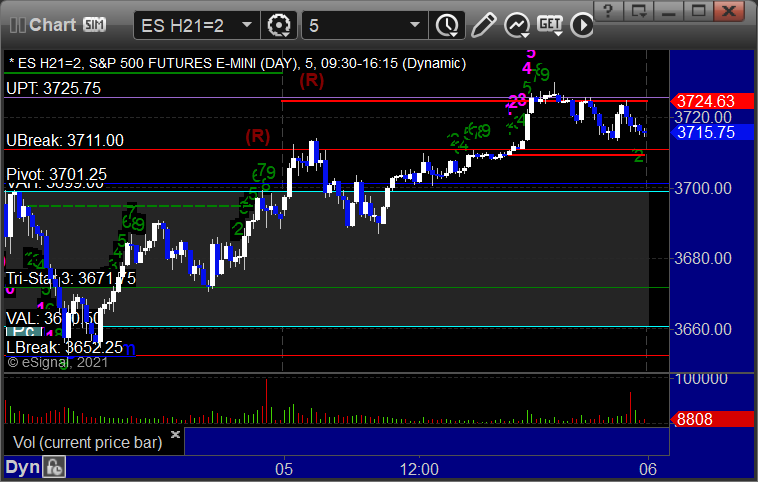Click the SIM mode badge

pyautogui.click(x=94, y=25)
